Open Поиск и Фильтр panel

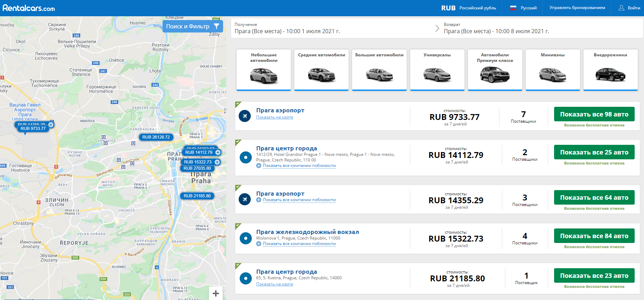193,26
